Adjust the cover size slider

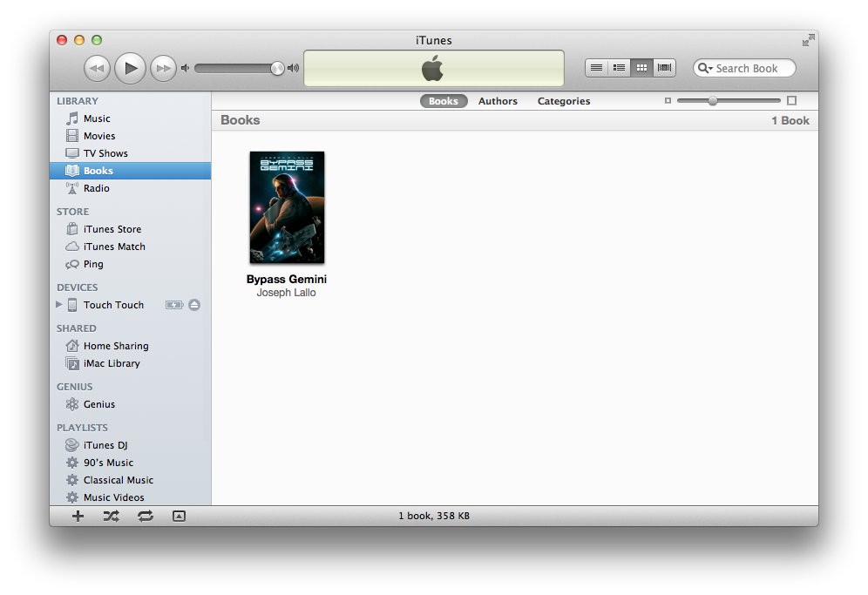713,101
